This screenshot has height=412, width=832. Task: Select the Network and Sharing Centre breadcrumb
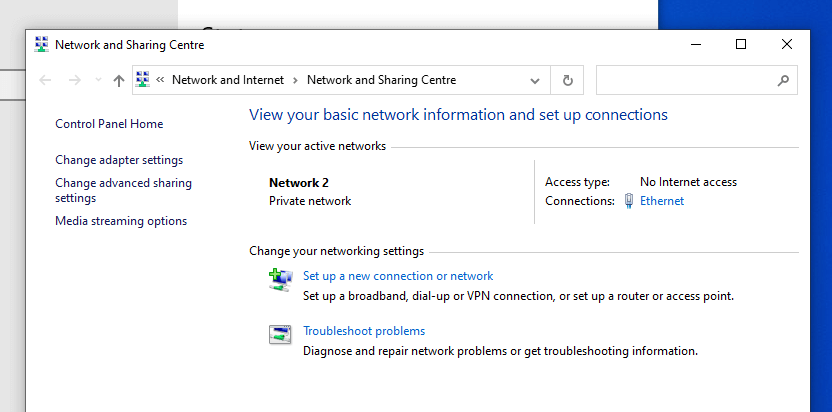pos(381,80)
